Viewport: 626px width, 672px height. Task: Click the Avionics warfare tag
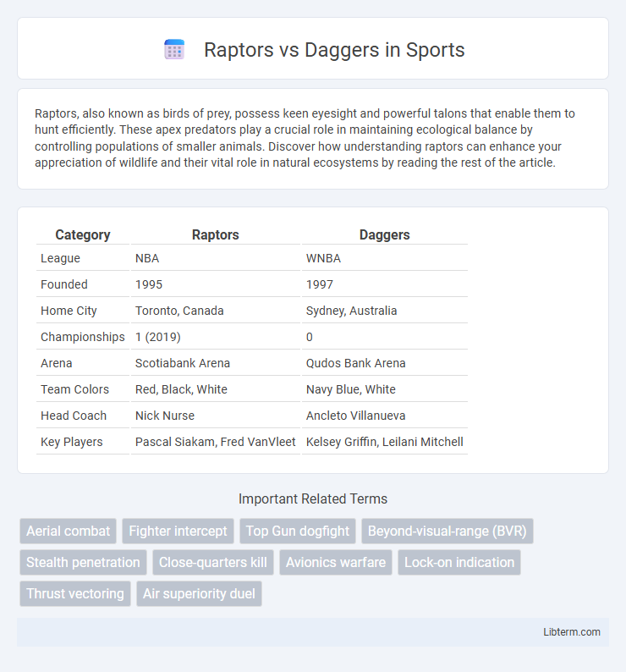click(x=336, y=562)
